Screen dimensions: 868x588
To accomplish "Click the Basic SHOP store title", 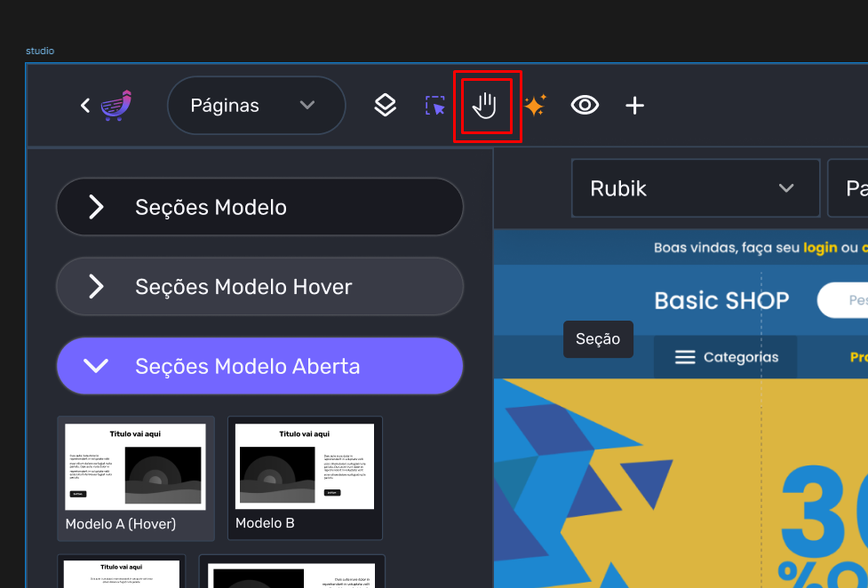I will (x=721, y=300).
